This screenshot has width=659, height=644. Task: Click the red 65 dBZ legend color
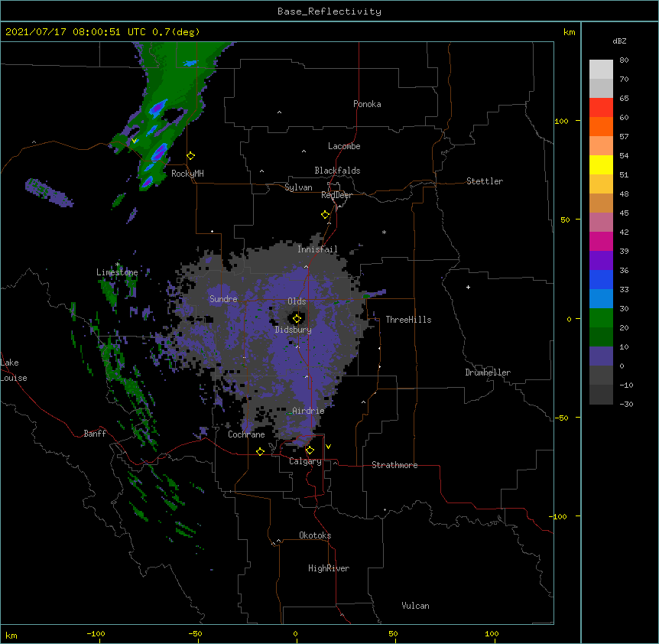point(601,108)
